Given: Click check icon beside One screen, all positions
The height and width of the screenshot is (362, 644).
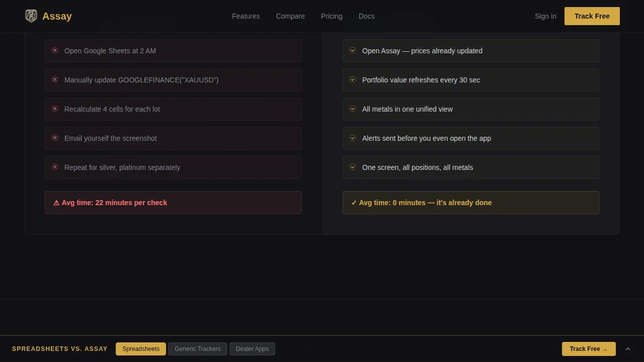Looking at the screenshot, I should 353,167.
